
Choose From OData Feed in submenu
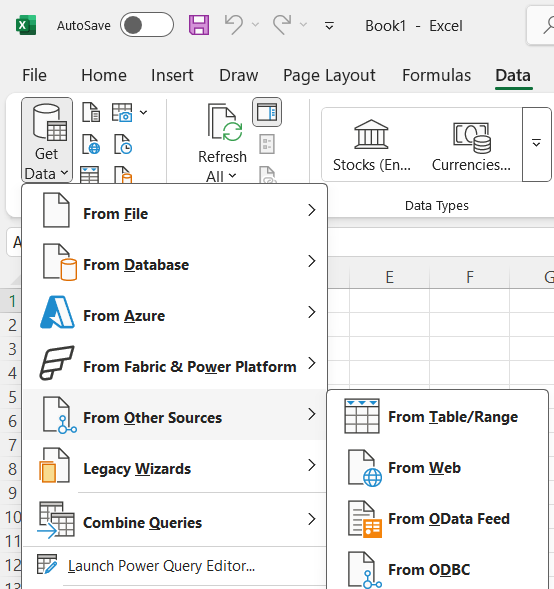[438, 519]
